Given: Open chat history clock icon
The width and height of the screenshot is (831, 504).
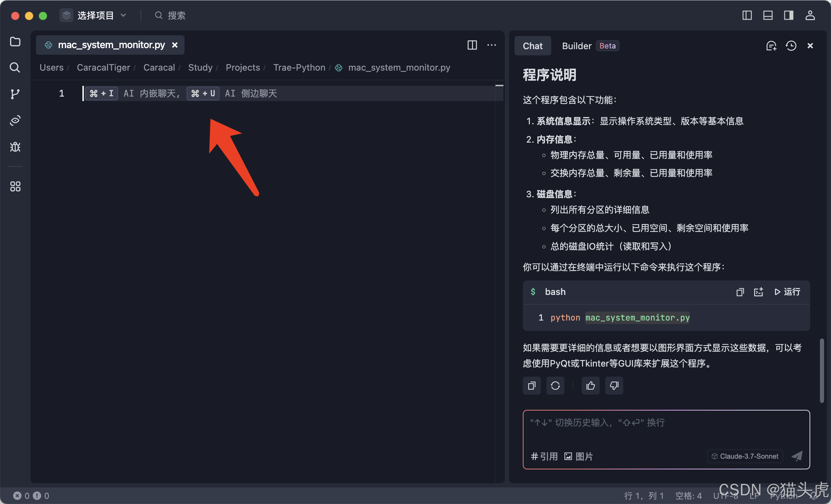Looking at the screenshot, I should pos(791,46).
